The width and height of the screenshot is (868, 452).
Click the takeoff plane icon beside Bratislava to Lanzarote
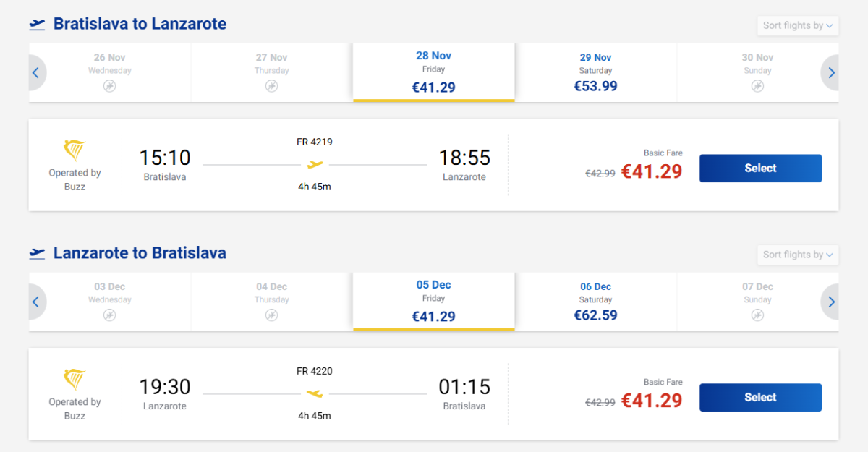tap(37, 25)
